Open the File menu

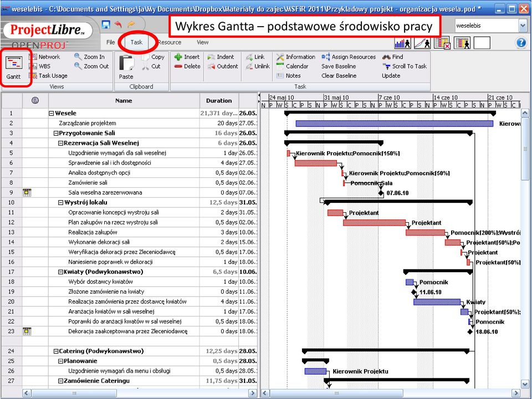(x=111, y=43)
